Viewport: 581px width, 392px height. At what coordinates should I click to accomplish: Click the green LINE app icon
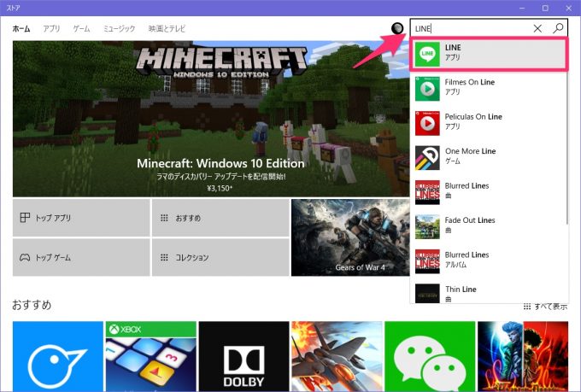coord(427,54)
